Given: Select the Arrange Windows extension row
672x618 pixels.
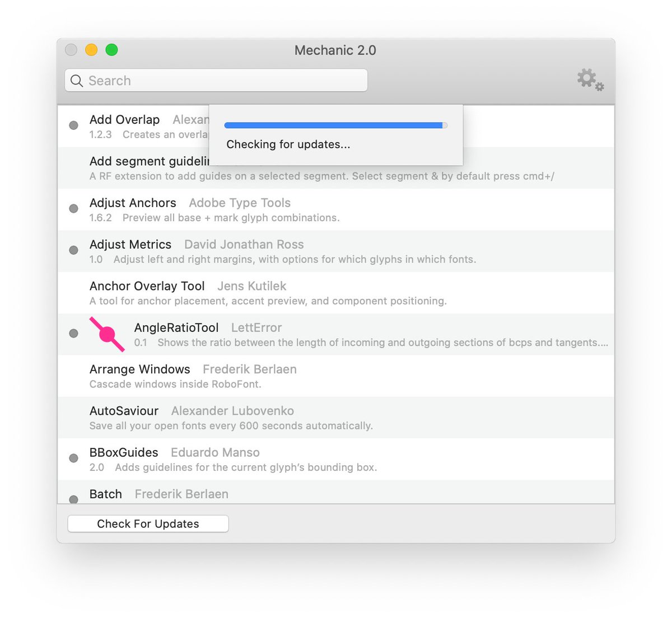Looking at the screenshot, I should point(336,376).
